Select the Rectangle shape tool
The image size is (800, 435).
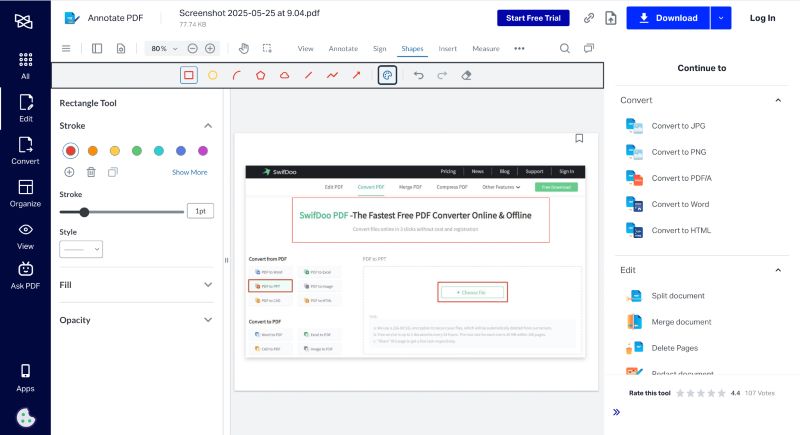point(189,75)
